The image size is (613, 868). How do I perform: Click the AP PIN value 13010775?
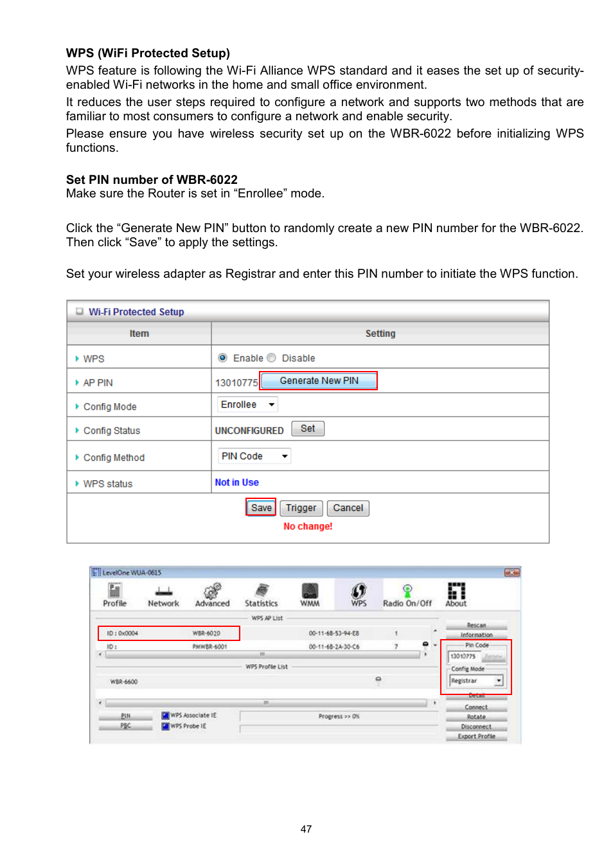236,383
